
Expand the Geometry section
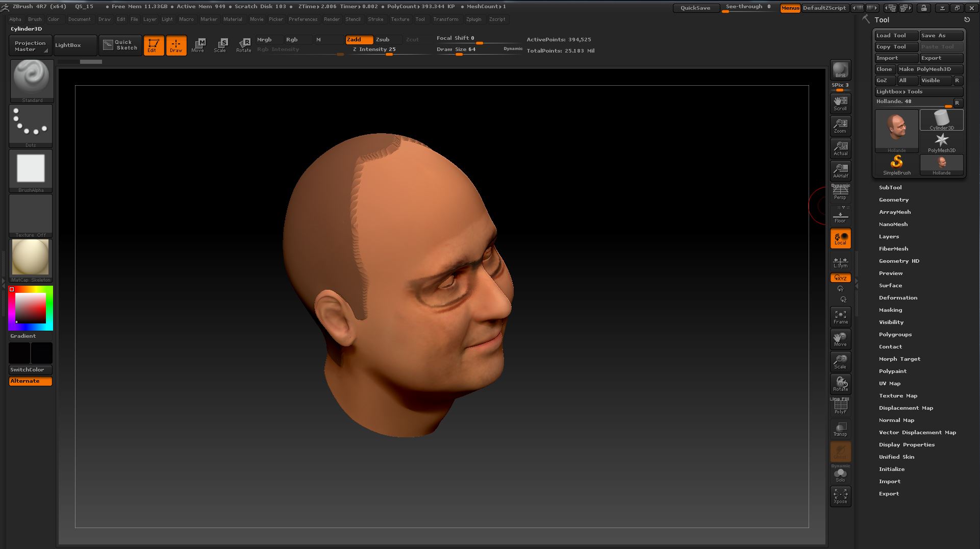(x=893, y=200)
